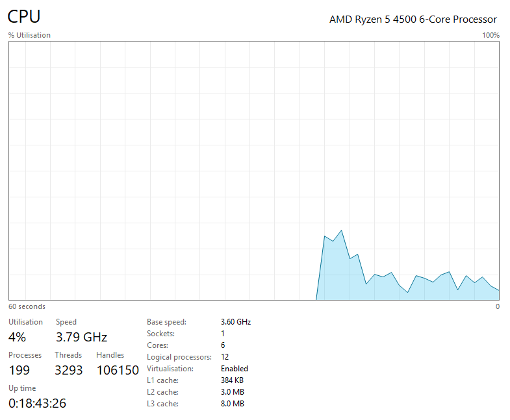This screenshot has width=510, height=420.
Task: Click the 60 seconds time axis label
Action: [x=27, y=306]
